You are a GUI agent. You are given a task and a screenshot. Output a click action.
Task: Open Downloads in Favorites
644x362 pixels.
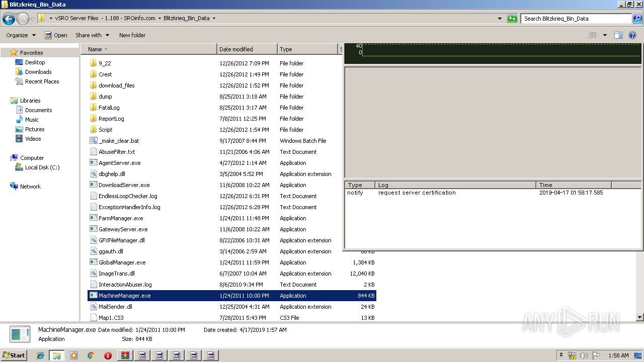(x=38, y=72)
